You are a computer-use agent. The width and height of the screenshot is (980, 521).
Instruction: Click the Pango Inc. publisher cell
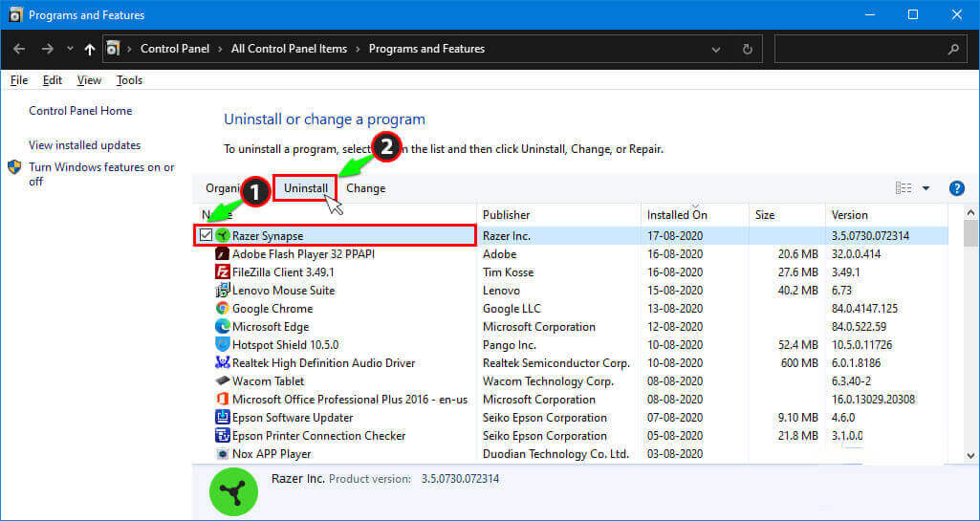click(x=510, y=345)
